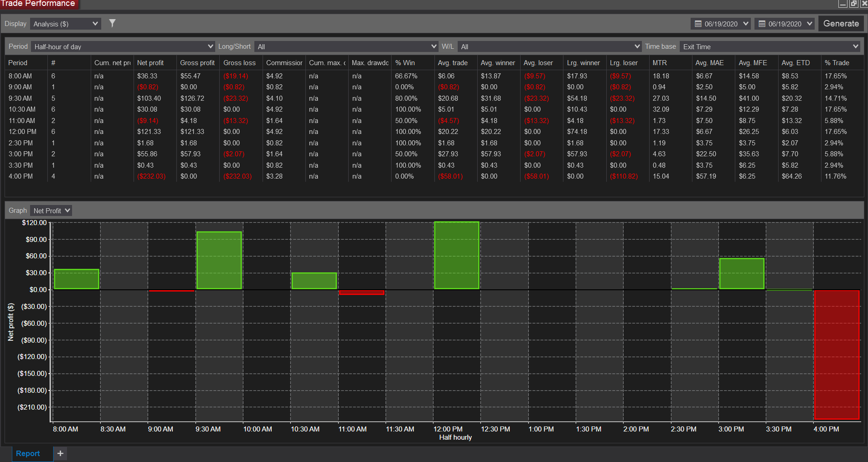Click the large red 4:00 PM loss bar
Viewport: 868px width, 462px height.
(837, 354)
